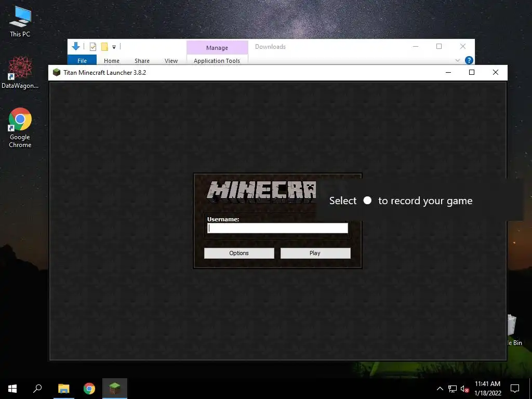The image size is (532, 399).
Task: Maximize the Titan Minecraft Launcher window
Action: pyautogui.click(x=472, y=72)
